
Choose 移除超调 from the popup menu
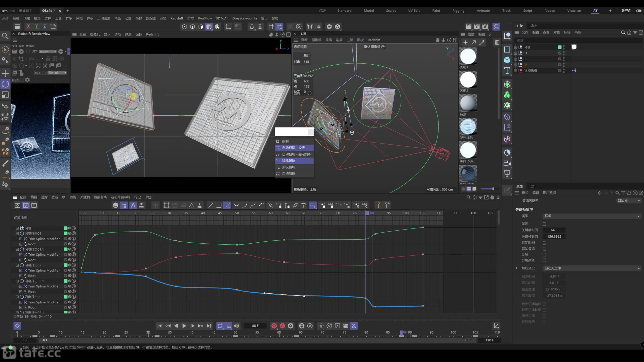pos(294,161)
